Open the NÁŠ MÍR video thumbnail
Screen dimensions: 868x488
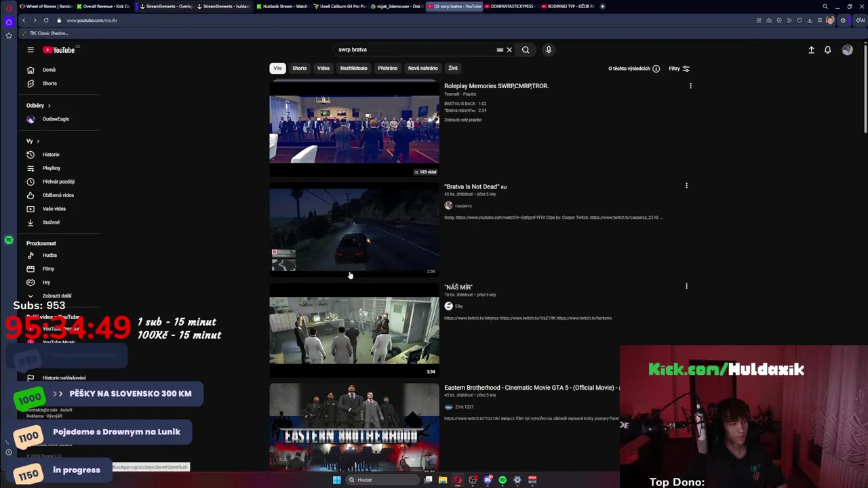[x=354, y=330]
